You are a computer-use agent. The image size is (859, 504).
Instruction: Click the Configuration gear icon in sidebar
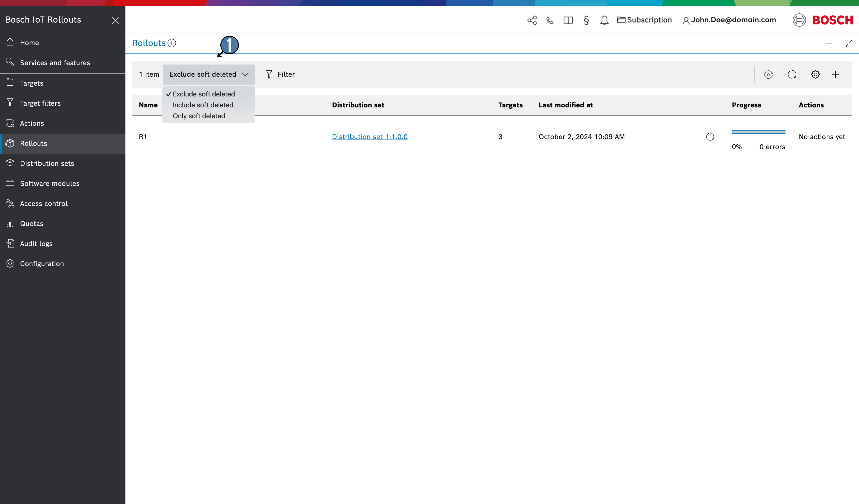10,263
